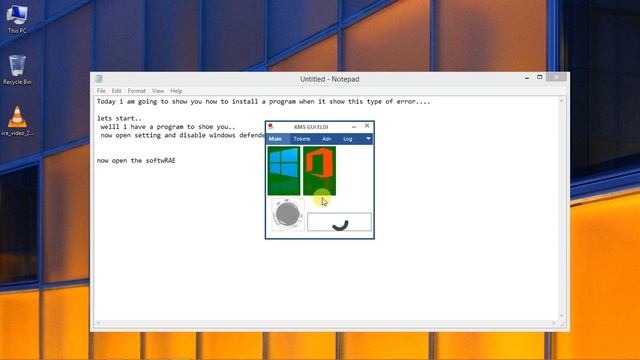
Task: Open Notepad File menu
Action: click(101, 91)
